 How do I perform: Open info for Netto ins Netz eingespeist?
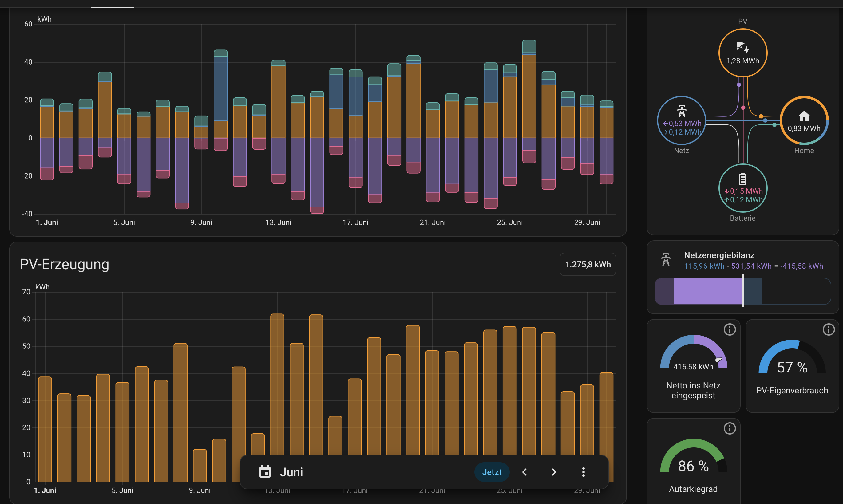[730, 329]
